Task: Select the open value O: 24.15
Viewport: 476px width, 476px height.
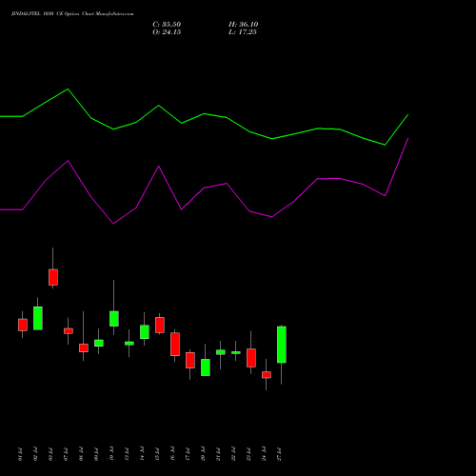Action: point(167,32)
